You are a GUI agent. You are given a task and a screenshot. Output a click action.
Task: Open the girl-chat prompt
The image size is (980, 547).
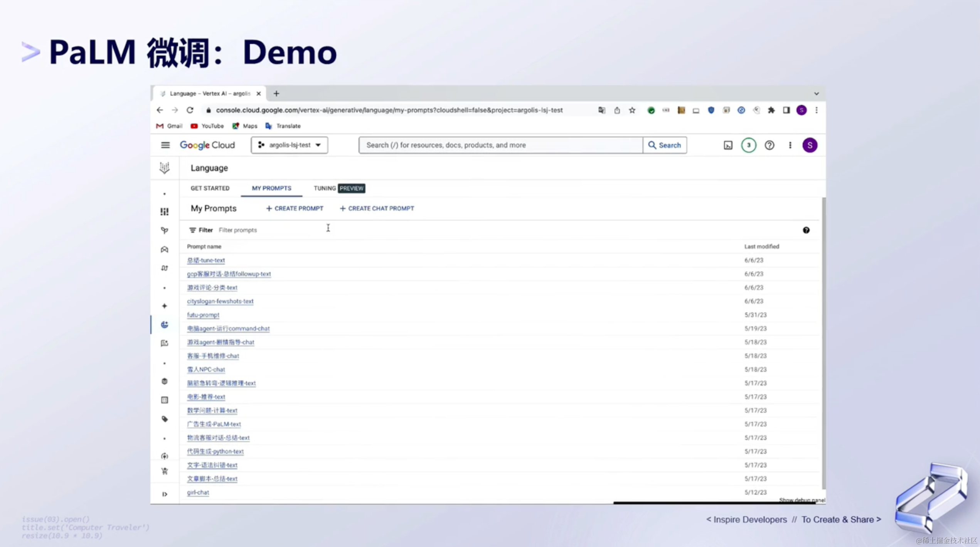point(198,493)
